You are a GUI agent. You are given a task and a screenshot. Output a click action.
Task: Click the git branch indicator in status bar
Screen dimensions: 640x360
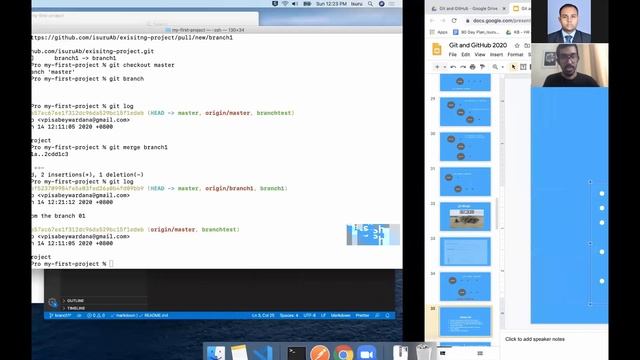tap(60, 316)
